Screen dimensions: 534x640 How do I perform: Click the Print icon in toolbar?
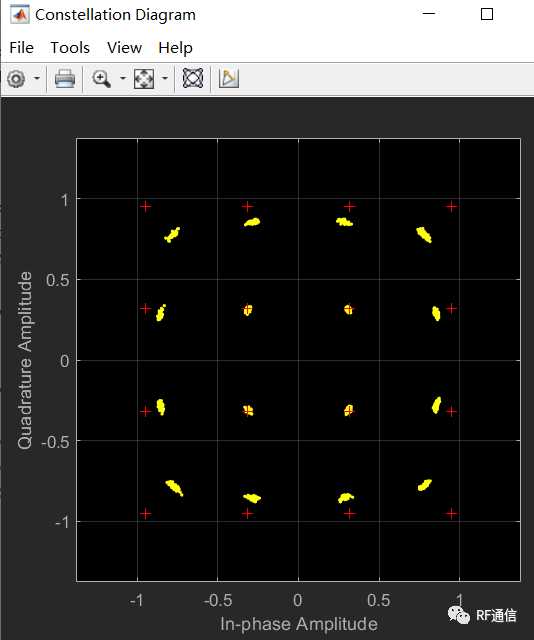click(65, 78)
